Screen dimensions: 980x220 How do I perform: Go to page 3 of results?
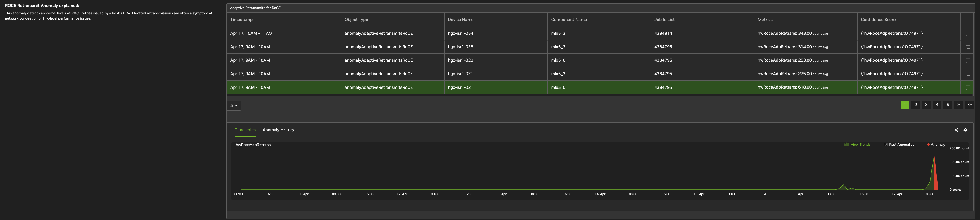[x=926, y=105]
